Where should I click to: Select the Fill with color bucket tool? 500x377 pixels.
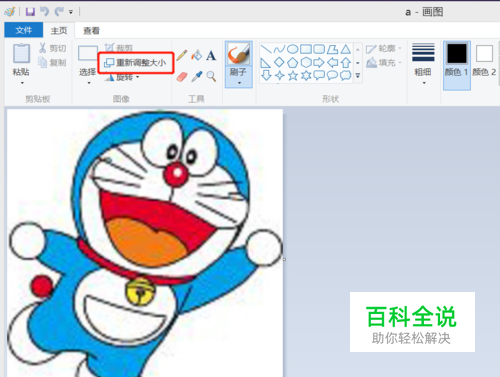click(197, 55)
